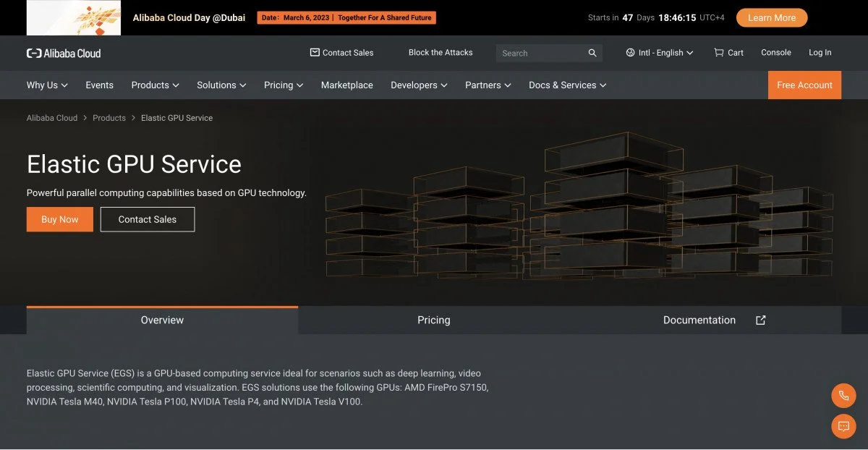This screenshot has height=450, width=868.
Task: Expand the Intl - English language dropdown
Action: pos(660,53)
